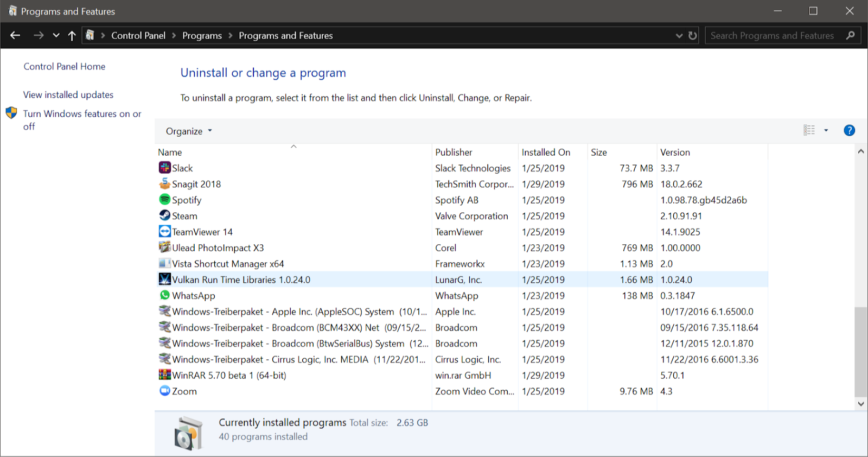
Task: Click version 18.0.2.662 cell
Action: click(x=681, y=184)
